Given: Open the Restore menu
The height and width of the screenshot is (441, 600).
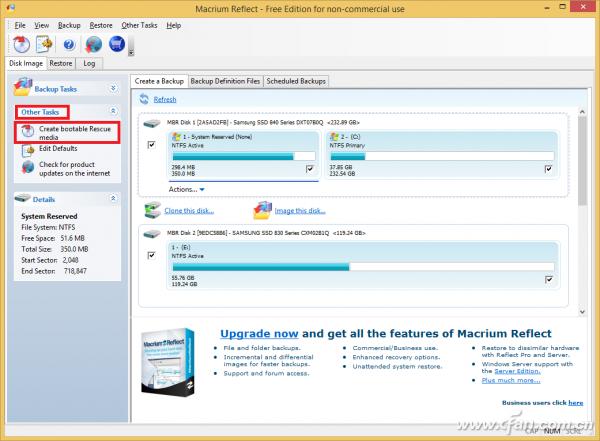Looking at the screenshot, I should coord(101,25).
